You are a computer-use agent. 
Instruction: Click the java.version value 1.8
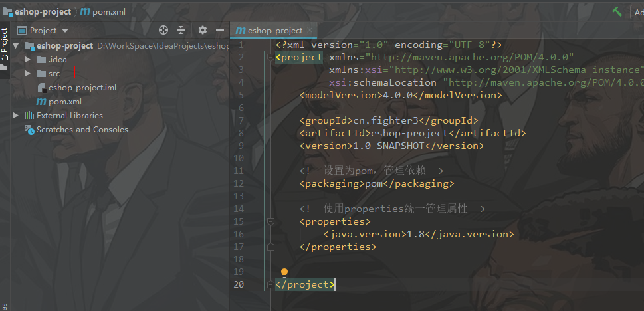(415, 234)
